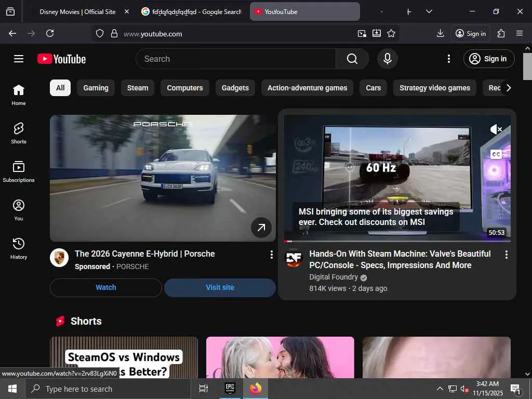Click the Windows taskbar search box
Screen dimensions: 532x399
pyautogui.click(x=108, y=389)
